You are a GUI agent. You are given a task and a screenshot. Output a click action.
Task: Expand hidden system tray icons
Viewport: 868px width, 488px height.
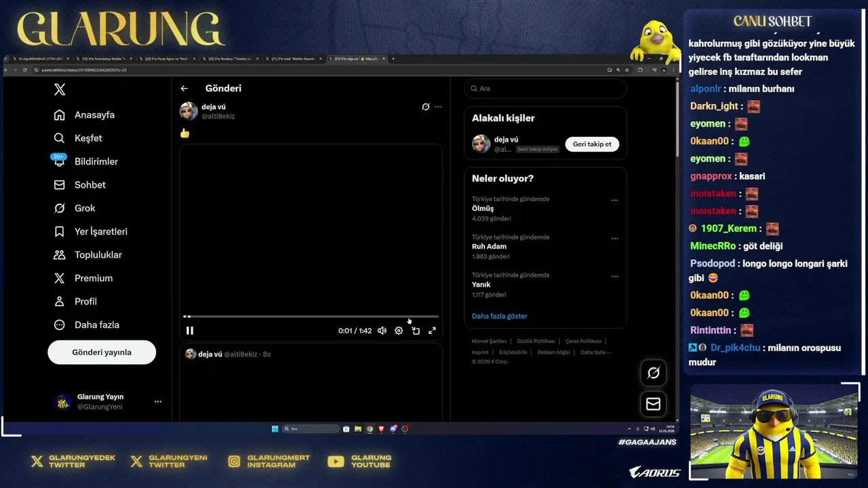tap(629, 429)
